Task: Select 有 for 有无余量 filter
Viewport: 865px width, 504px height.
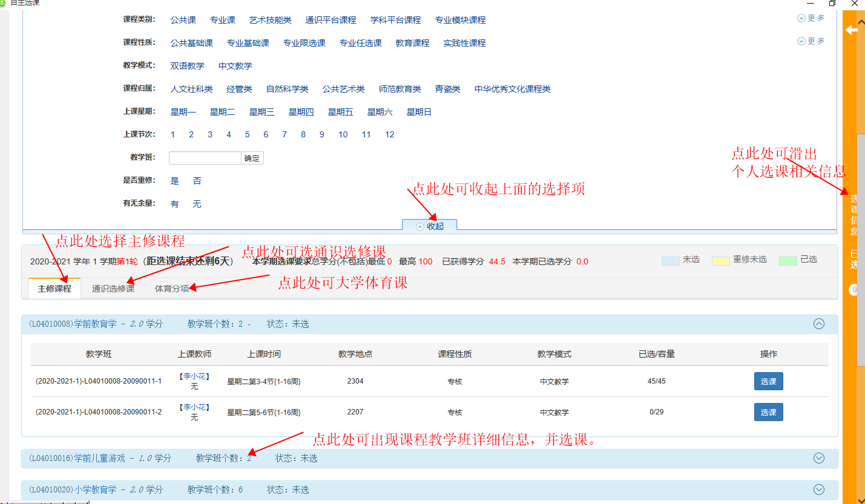Action: [x=175, y=204]
